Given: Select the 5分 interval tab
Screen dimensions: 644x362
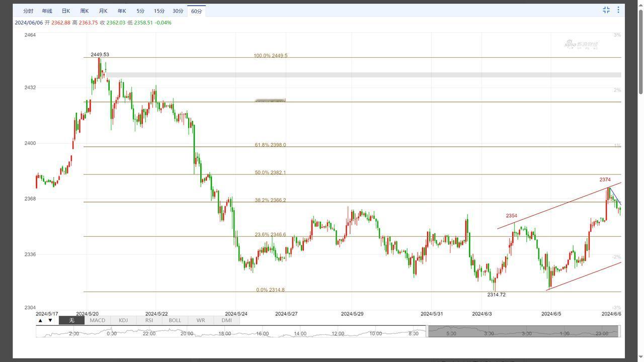Looking at the screenshot, I should 140,11.
